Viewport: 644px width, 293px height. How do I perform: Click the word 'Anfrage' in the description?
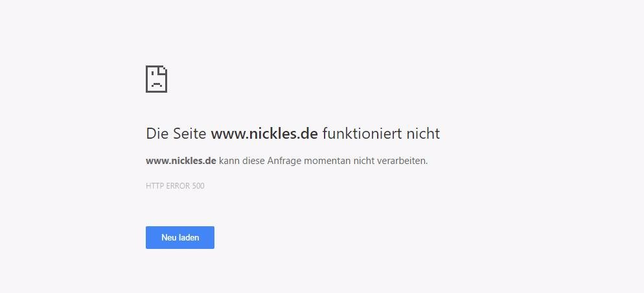pyautogui.click(x=284, y=161)
